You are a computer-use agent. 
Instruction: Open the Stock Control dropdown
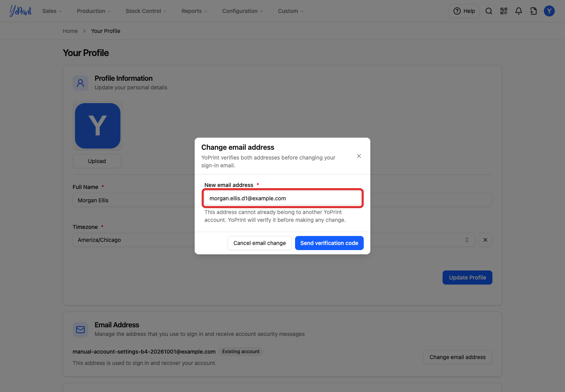pyautogui.click(x=146, y=11)
